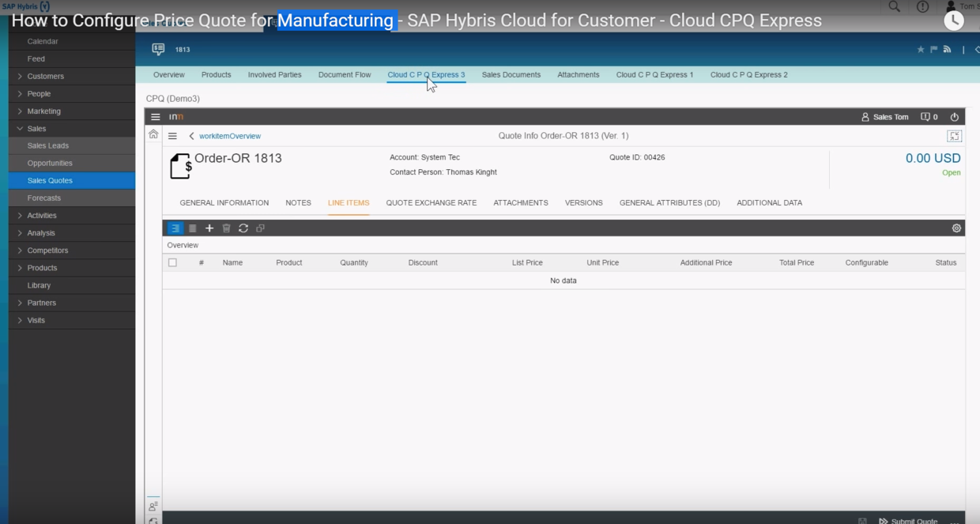Click the Order-OR 1813 document dollar icon
The width and height of the screenshot is (980, 524).
pyautogui.click(x=181, y=166)
